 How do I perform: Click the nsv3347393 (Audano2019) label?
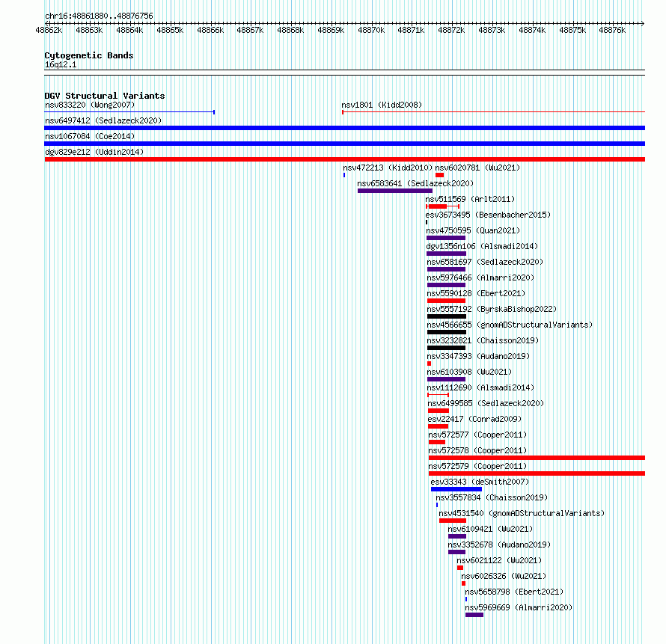pos(478,356)
